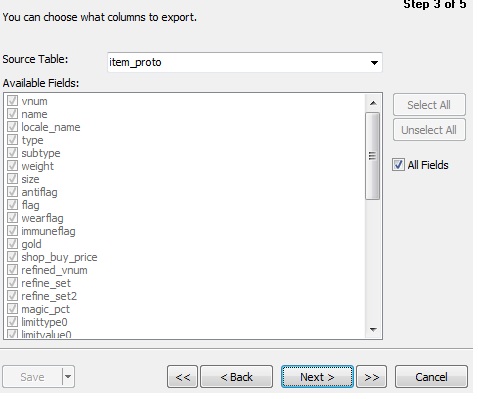Toggle the type field checkbox
The width and height of the screenshot is (478, 399).
coord(12,140)
